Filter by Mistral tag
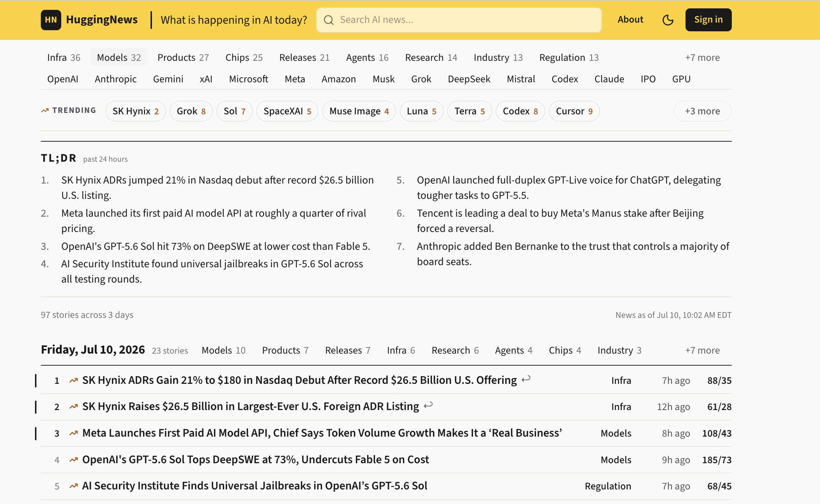The height and width of the screenshot is (504, 820). [x=521, y=79]
